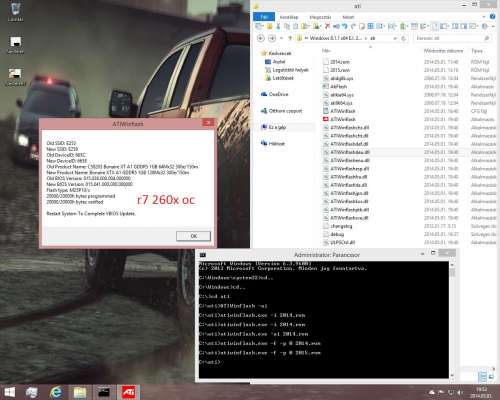Open Legutóbbi helyek in navigation pane

coord(287,70)
